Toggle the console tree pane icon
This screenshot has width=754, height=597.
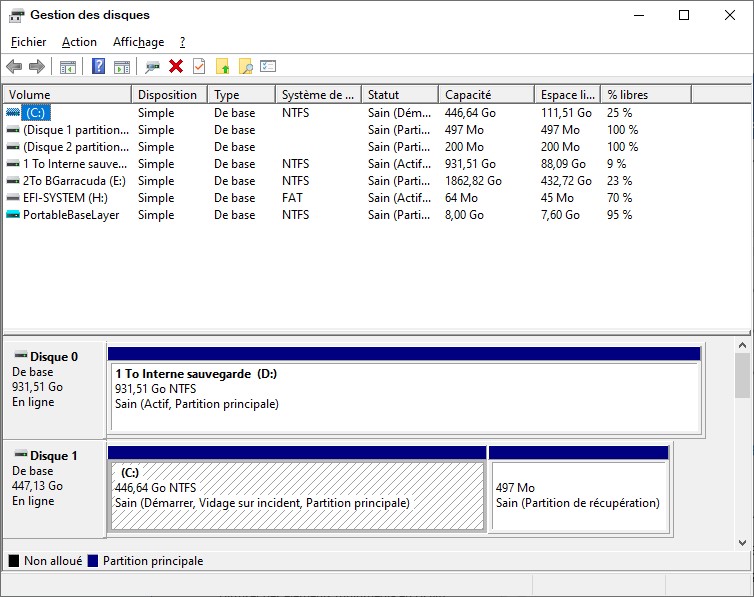coord(68,67)
